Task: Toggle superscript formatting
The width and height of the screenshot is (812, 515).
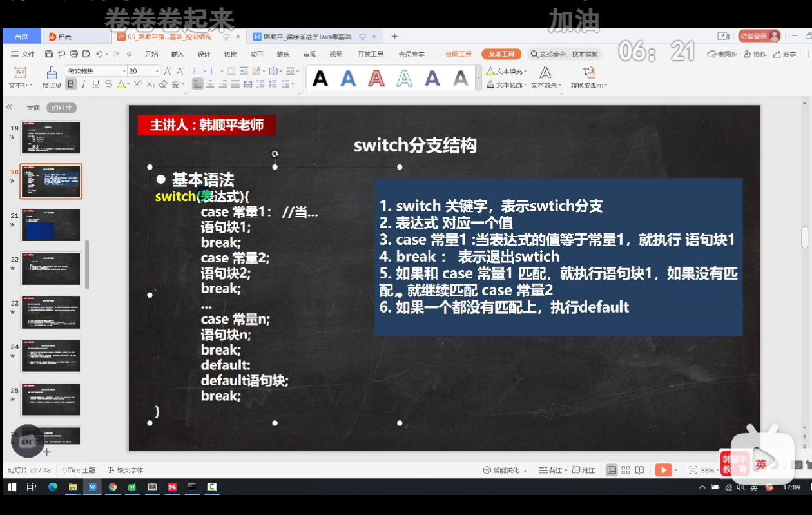Action: 138,84
